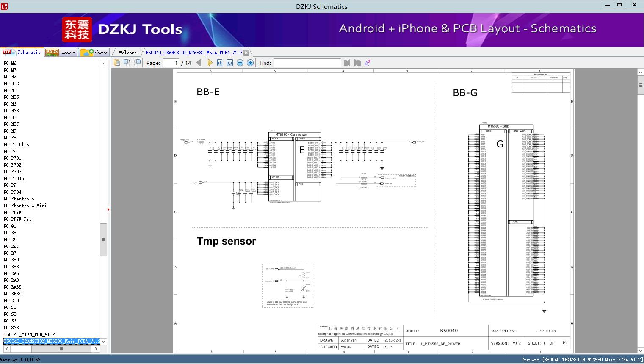644x364 pixels.
Task: Select the B50040_TRANSSION_MT6580_Main_PCBA_V1.2 document tab
Action: coord(194,53)
